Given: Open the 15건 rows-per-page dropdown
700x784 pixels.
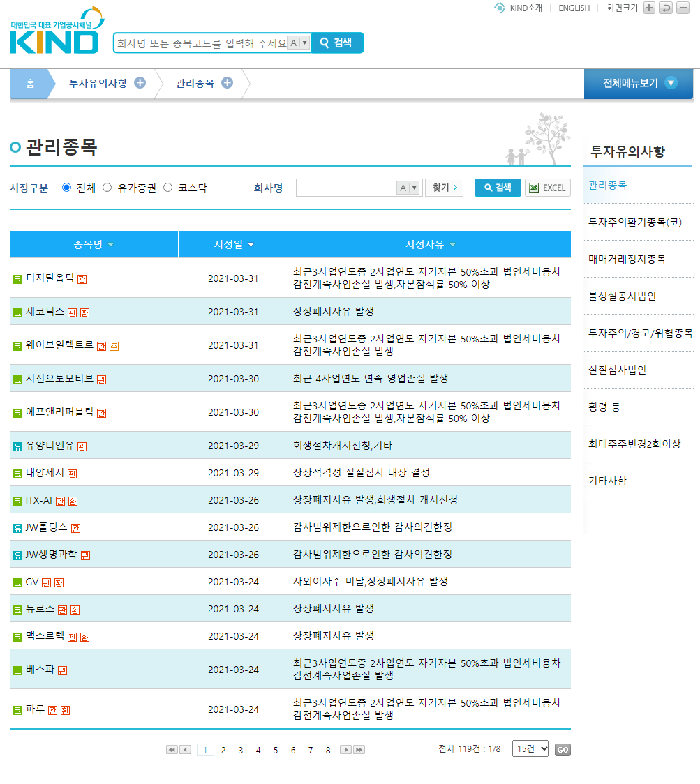Looking at the screenshot, I should tap(530, 748).
